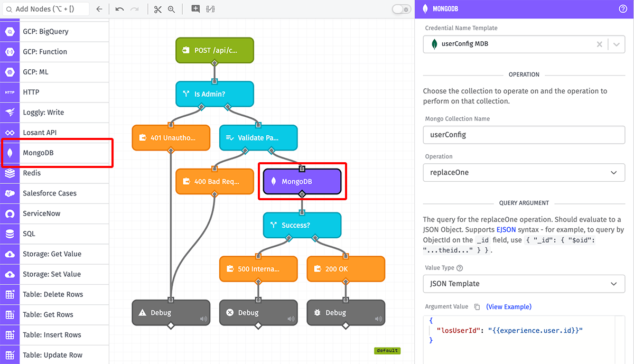Viewport: 634px width, 364px height.
Task: Select the Debug node with bug icon
Action: click(x=346, y=313)
